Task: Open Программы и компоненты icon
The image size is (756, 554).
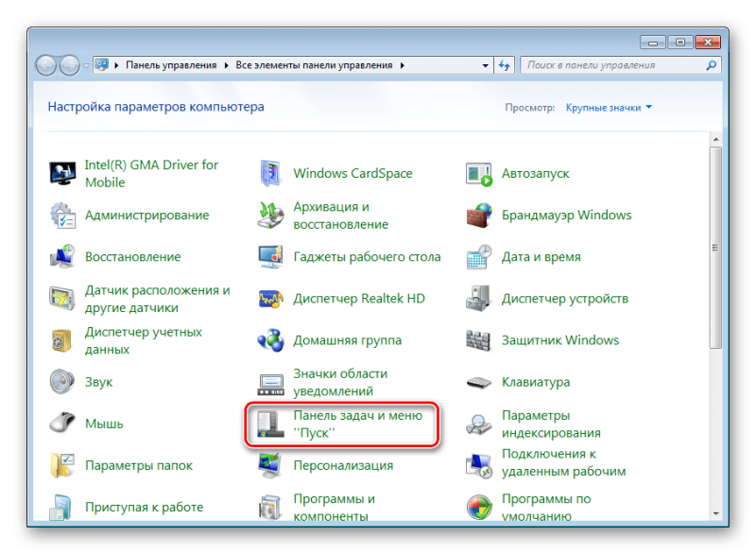Action: (x=270, y=508)
